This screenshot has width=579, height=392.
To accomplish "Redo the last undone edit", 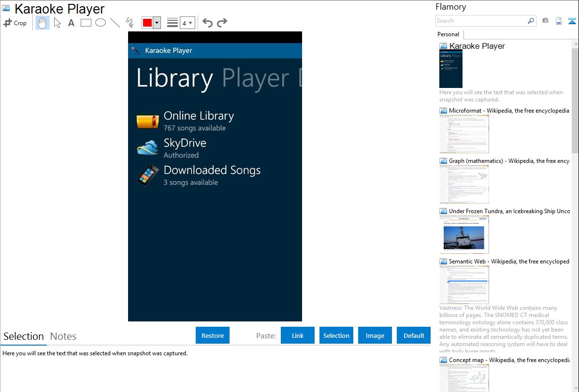I will pyautogui.click(x=222, y=23).
